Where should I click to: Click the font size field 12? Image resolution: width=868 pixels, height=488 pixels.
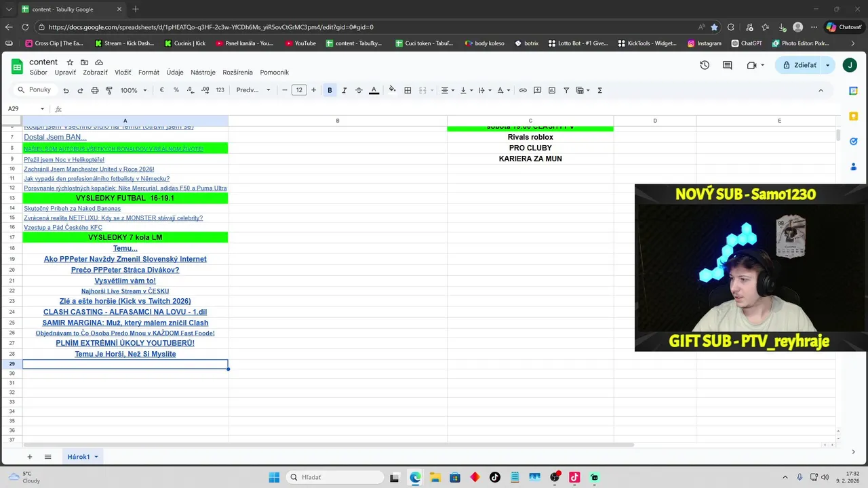point(299,90)
